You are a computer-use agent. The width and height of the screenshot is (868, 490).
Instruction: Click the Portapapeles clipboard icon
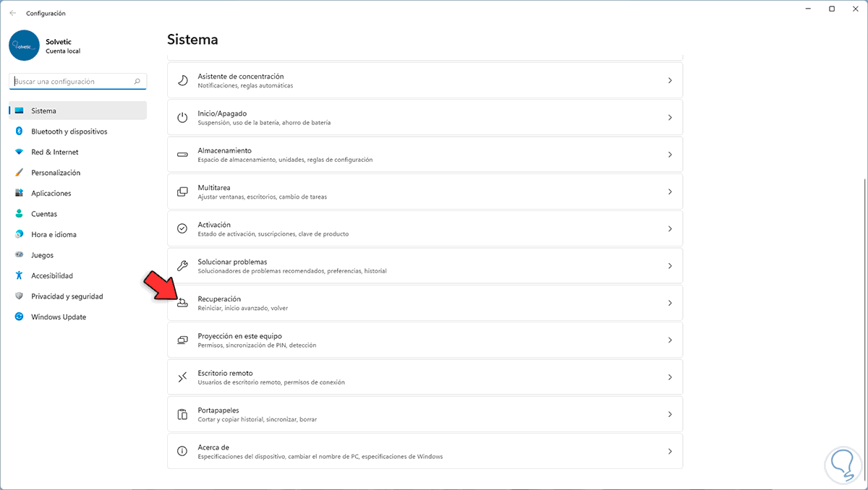click(x=183, y=414)
